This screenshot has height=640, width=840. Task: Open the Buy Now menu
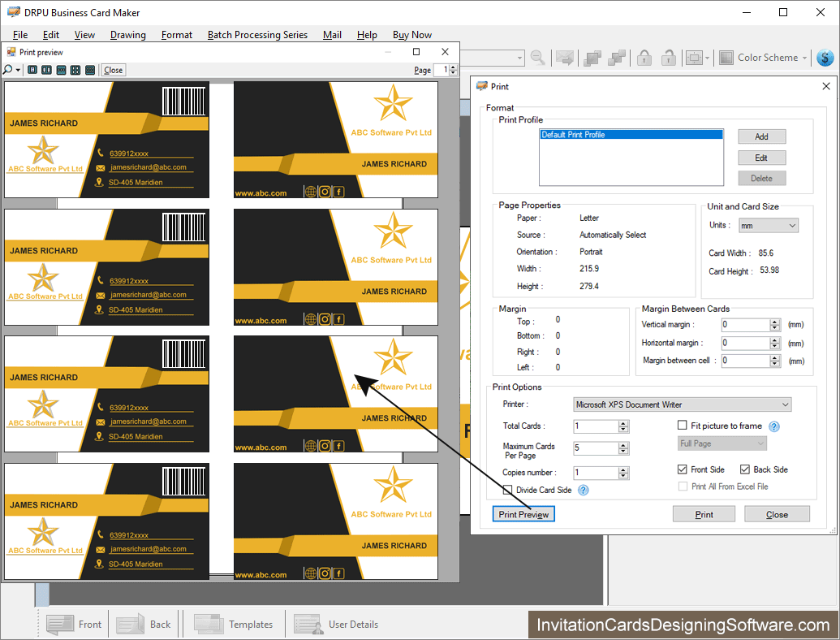(412, 35)
